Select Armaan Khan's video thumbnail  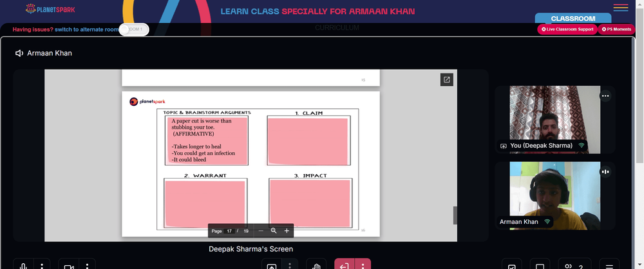[x=555, y=195]
